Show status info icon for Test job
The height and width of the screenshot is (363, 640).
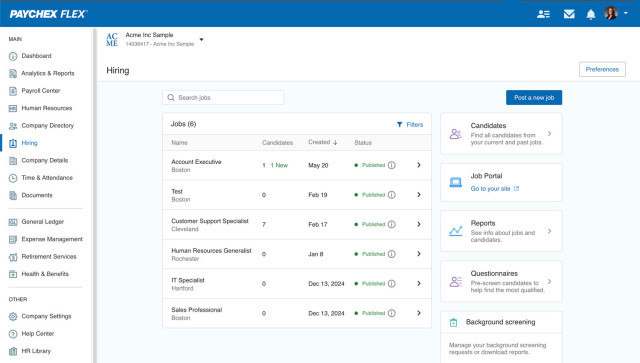(x=391, y=195)
